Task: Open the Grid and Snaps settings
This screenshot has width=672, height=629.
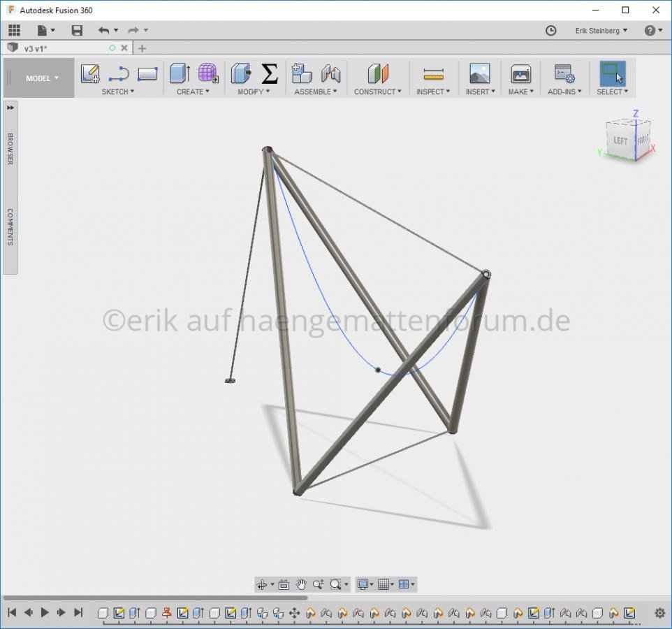Action: (386, 584)
